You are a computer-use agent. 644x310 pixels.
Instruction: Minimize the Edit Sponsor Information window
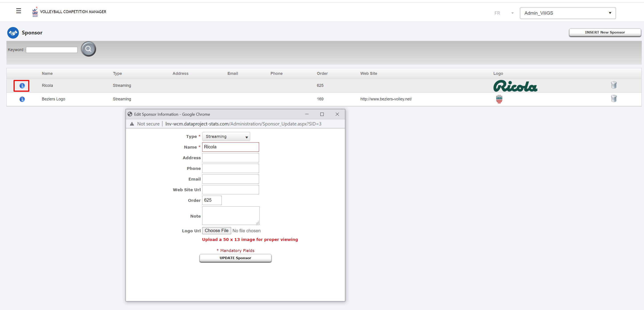[307, 114]
